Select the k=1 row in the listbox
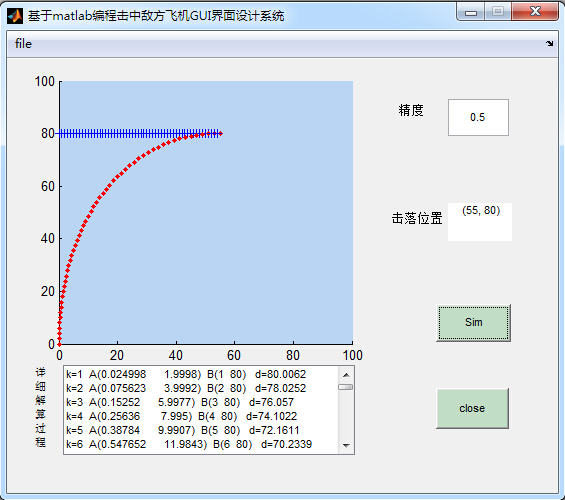The width and height of the screenshot is (565, 500). point(201,374)
